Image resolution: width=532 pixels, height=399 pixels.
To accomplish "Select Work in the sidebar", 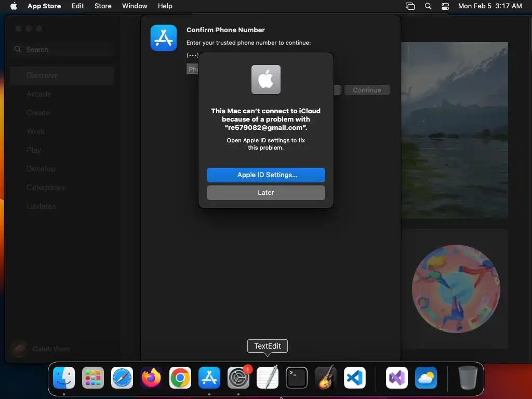I will coord(62,131).
